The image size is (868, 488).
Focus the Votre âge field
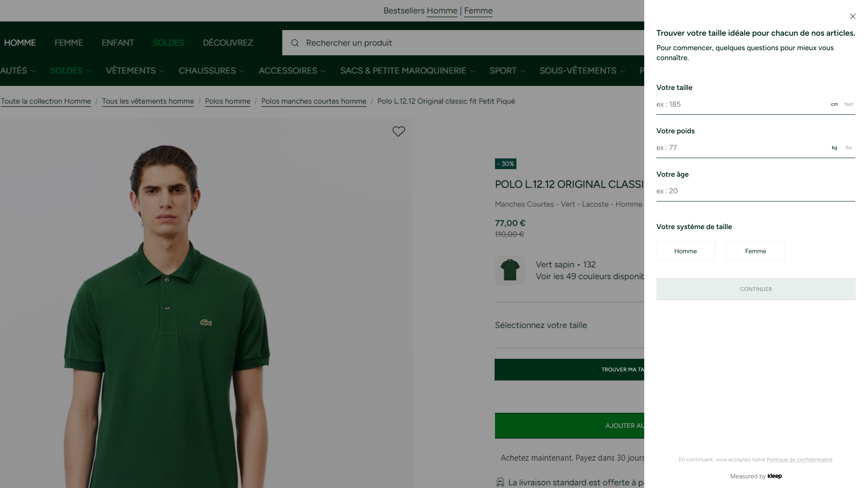pos(756,191)
